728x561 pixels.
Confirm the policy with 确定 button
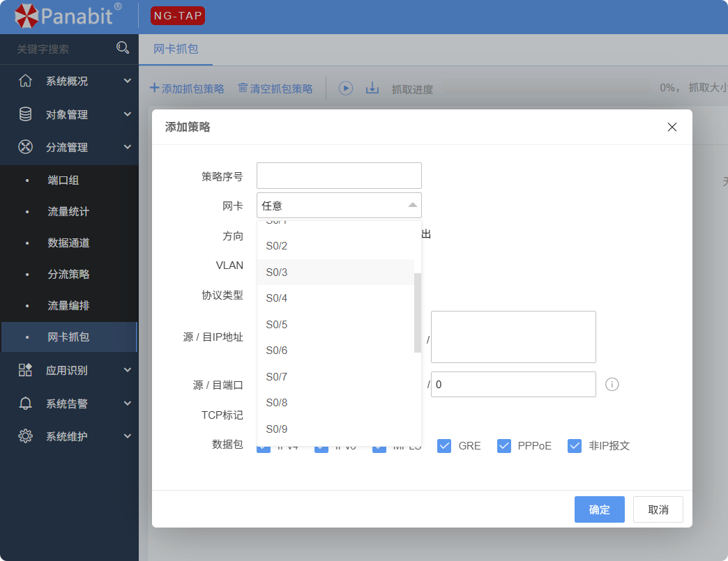(599, 509)
